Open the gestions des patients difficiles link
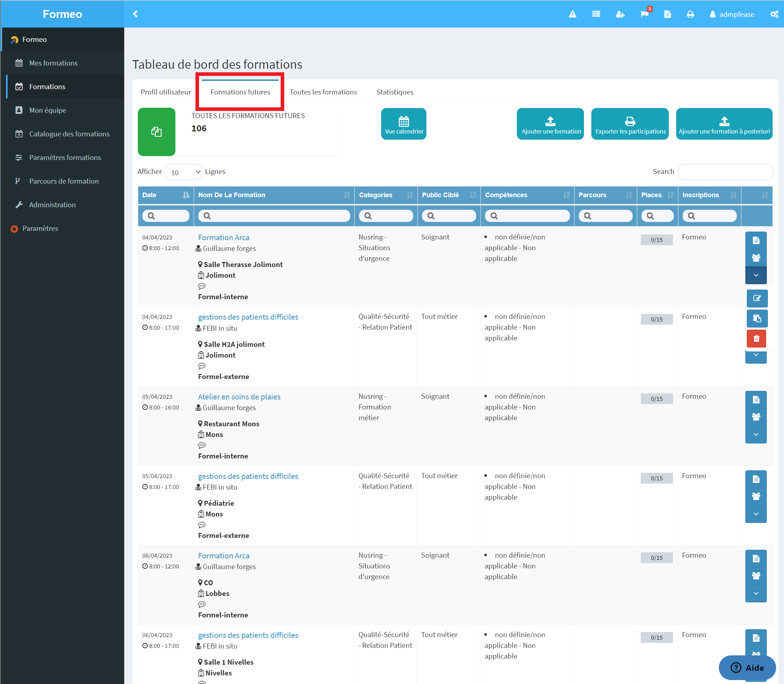The width and height of the screenshot is (784, 684). coord(248,317)
